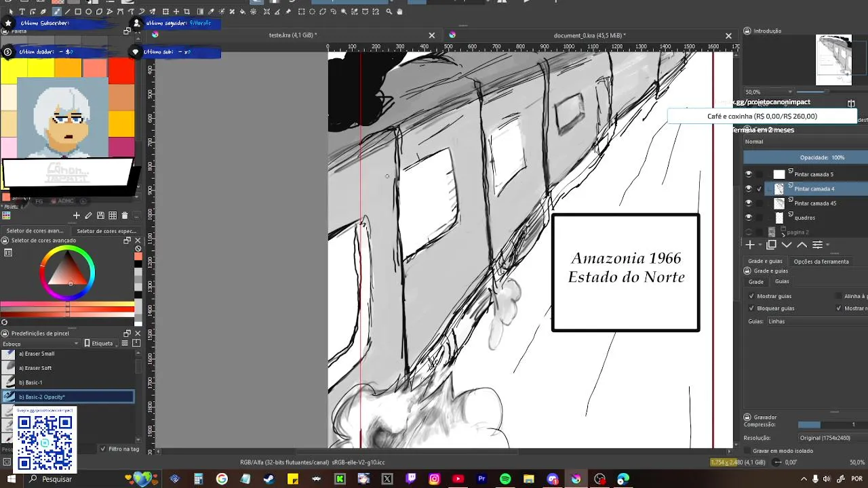Screen dimensions: 868x488
Task: Open the Guias Linhas style dropdown
Action: click(817, 321)
